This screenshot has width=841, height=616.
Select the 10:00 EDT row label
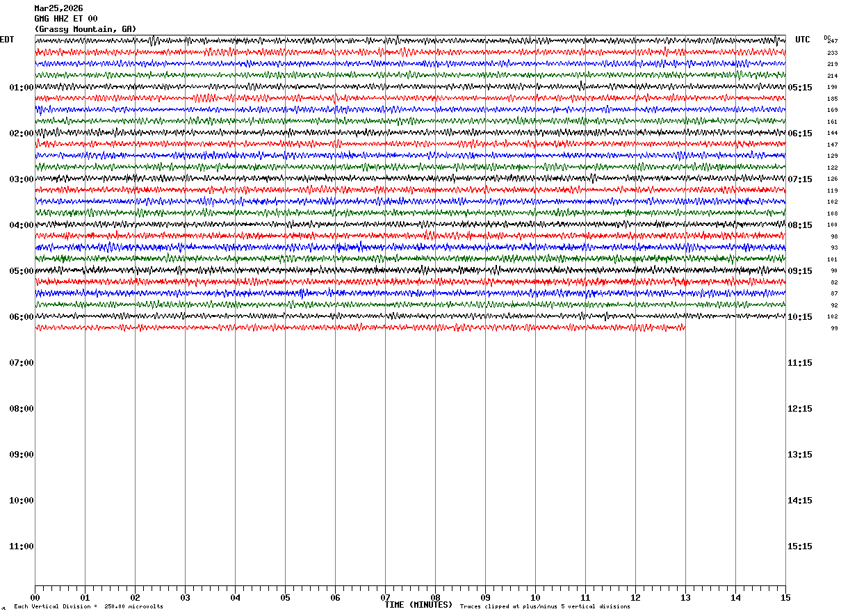point(22,501)
